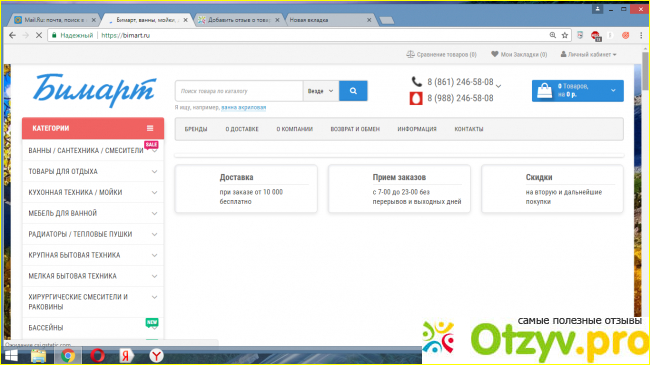Viewport: 650px width, 365px height.
Task: Click the Bimart logo
Action: (x=95, y=90)
